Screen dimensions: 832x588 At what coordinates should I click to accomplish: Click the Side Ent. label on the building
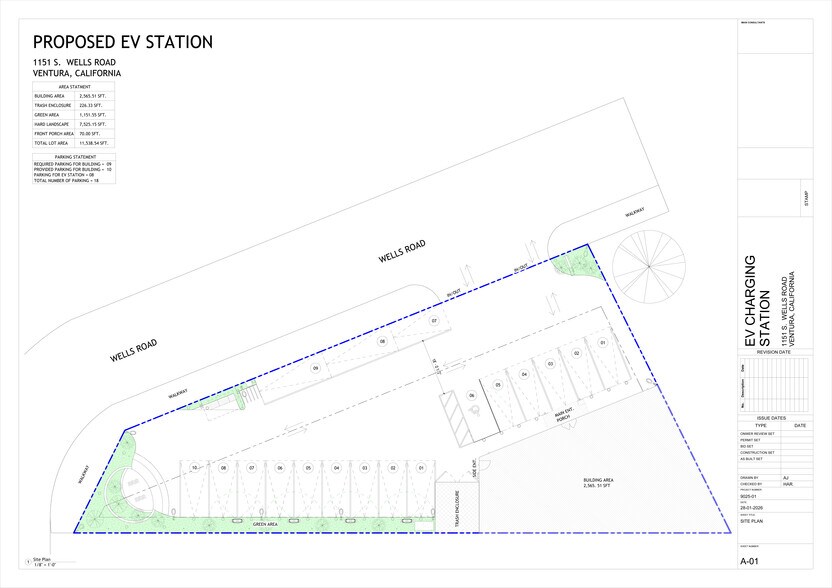(473, 467)
